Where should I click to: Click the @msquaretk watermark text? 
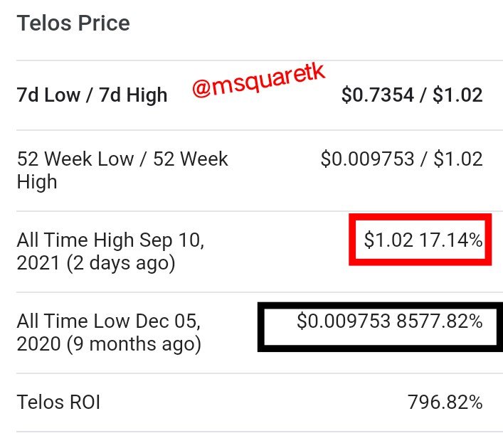258,80
